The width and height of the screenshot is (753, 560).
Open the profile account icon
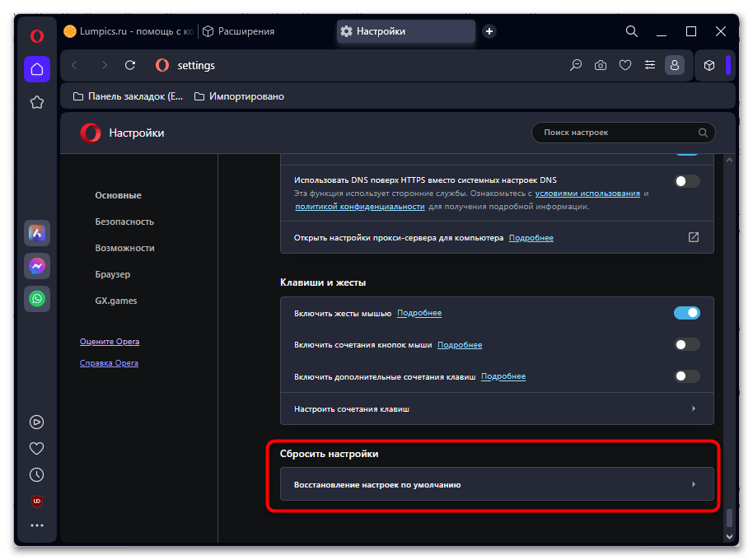click(x=675, y=65)
